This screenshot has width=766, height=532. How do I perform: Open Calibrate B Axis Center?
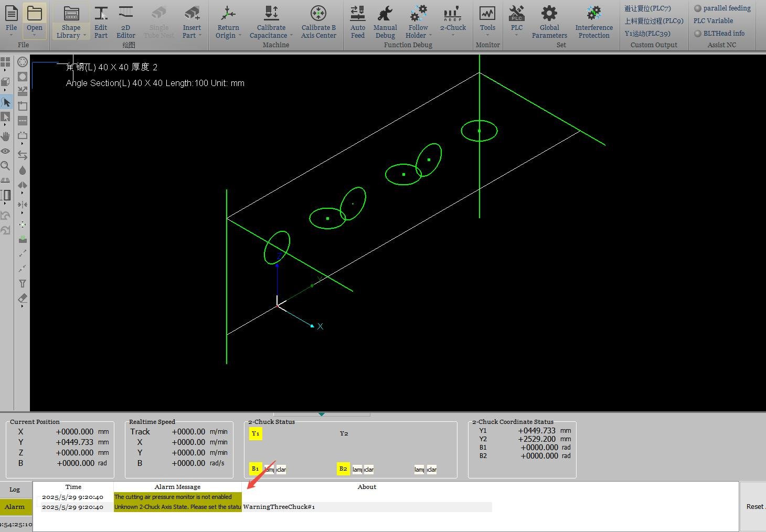pyautogui.click(x=318, y=22)
